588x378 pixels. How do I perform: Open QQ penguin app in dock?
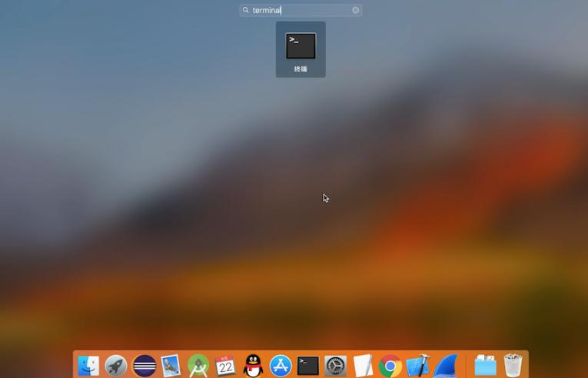pos(253,365)
